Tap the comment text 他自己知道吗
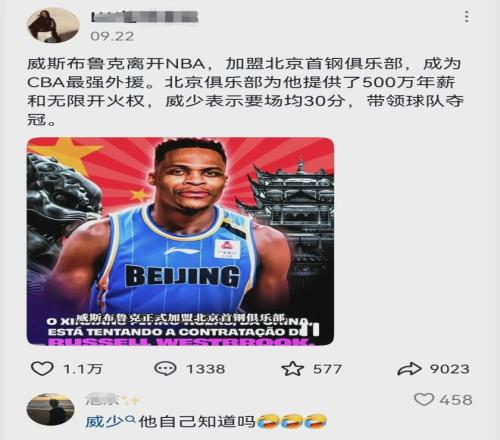 (197, 422)
